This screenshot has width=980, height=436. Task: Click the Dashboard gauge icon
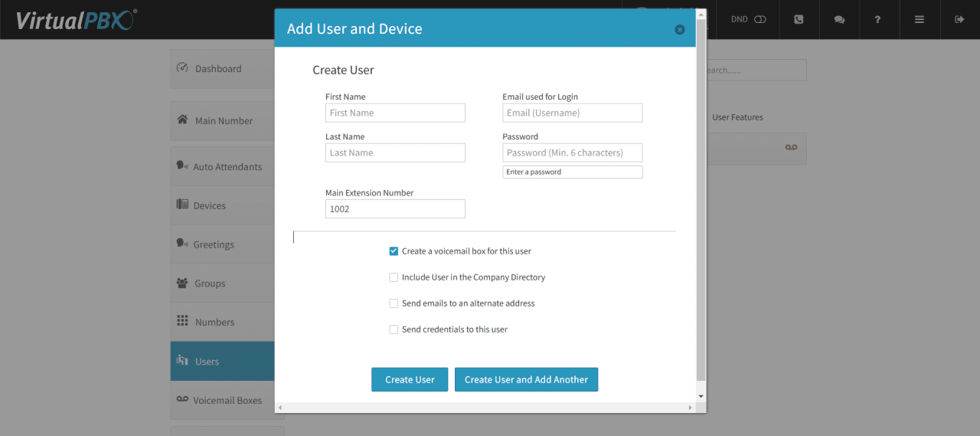182,67
